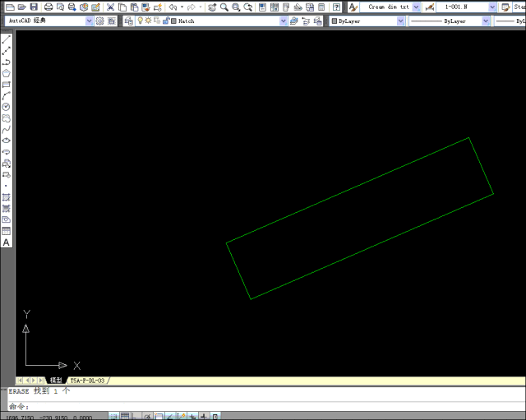Click the Undo arrow icon
The width and height of the screenshot is (526, 420).
(173, 7)
